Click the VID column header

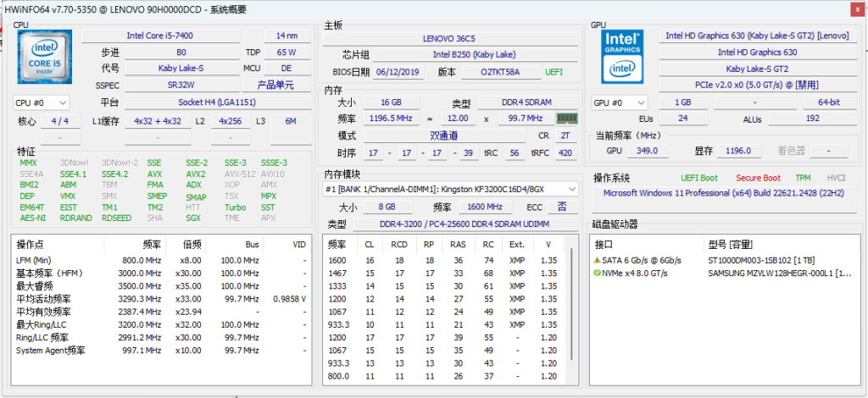pos(287,245)
